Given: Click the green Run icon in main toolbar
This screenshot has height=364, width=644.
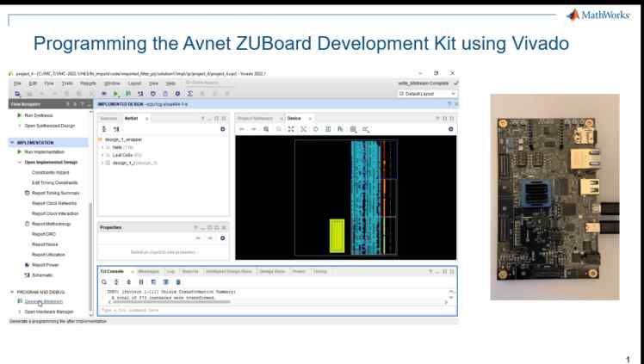Looking at the screenshot, I should tap(116, 93).
